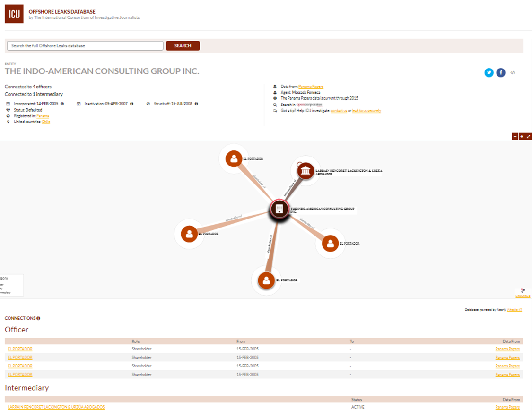Screen dimensions: 532x420
Task: Click 'Status: Defaulted' text
Action: [x=28, y=110]
